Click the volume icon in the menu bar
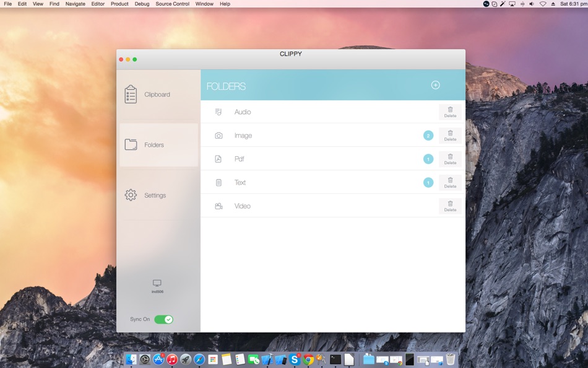This screenshot has height=368, width=588. coord(532,4)
